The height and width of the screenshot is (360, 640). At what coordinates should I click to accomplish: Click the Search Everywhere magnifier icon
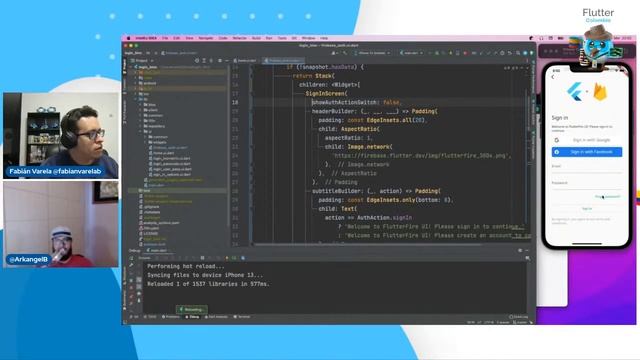pyautogui.click(x=518, y=53)
